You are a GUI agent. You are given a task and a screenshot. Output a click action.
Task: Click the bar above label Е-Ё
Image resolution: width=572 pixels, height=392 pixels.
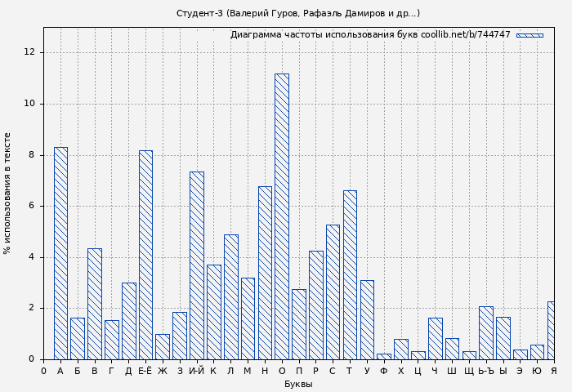point(145,255)
